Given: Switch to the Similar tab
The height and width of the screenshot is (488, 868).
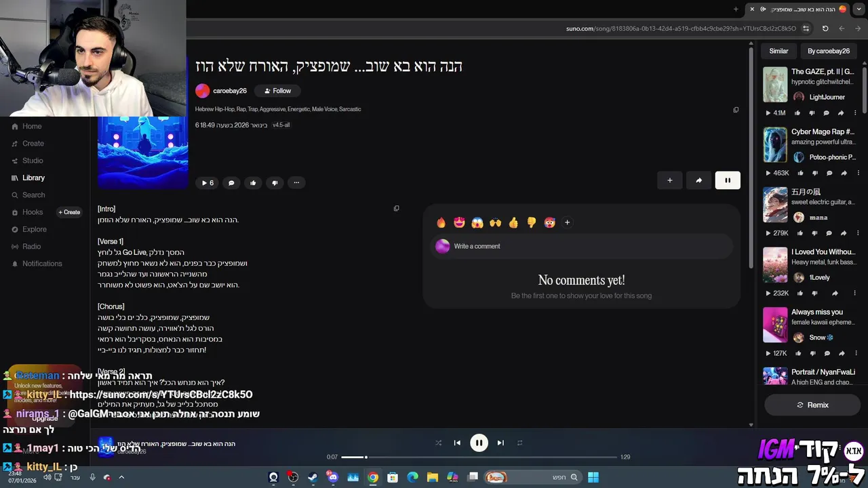Looking at the screenshot, I should (778, 51).
